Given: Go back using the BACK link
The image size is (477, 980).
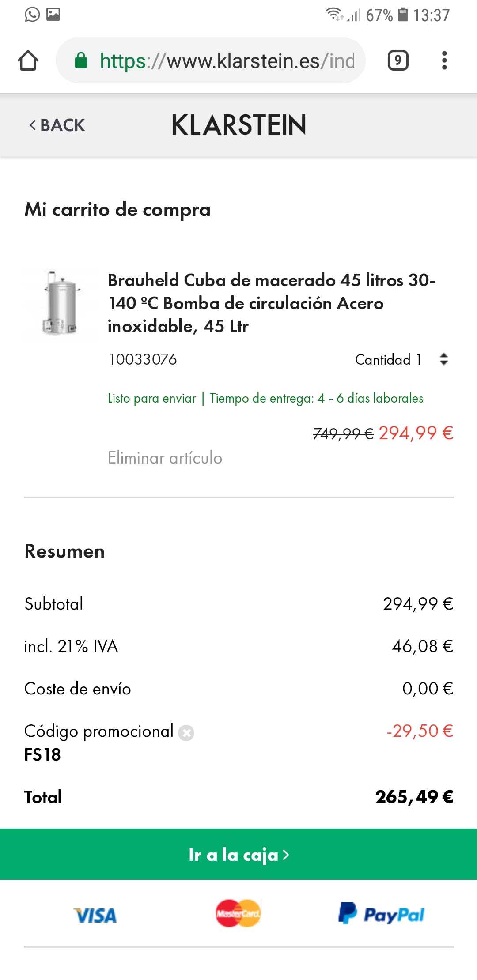Looking at the screenshot, I should [x=57, y=125].
